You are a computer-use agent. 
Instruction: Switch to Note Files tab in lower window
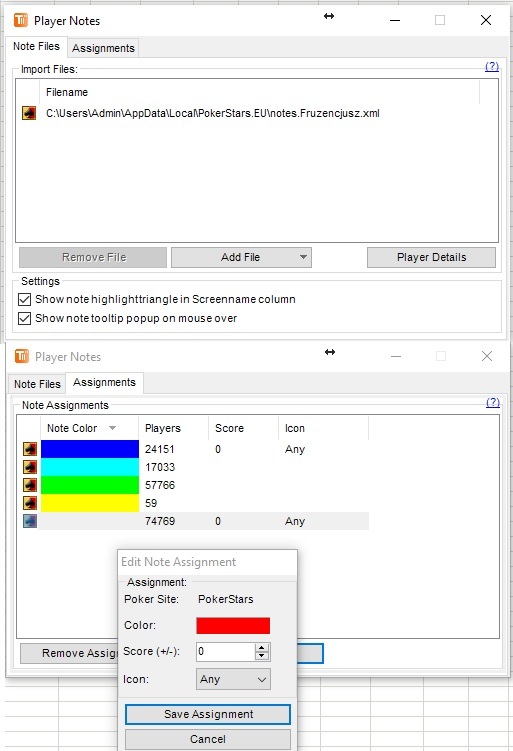37,384
